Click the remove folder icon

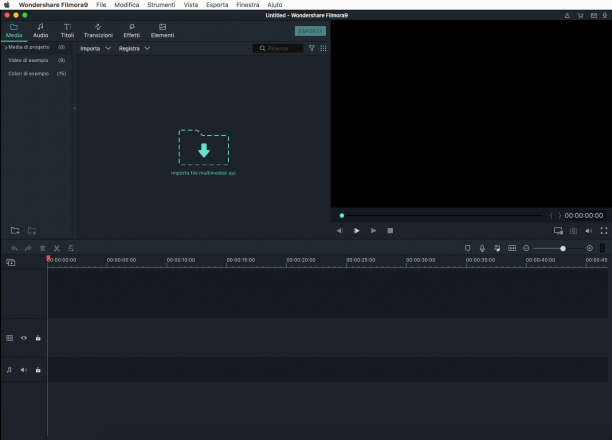32,230
